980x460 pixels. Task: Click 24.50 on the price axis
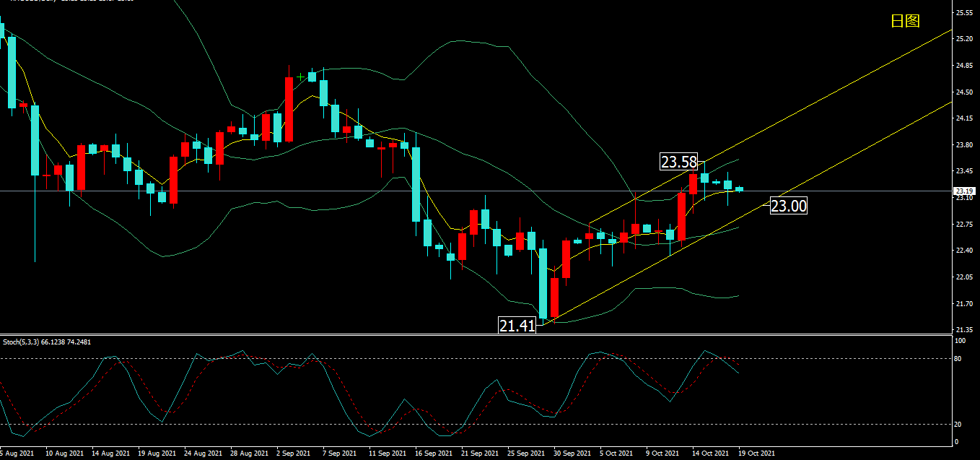pyautogui.click(x=963, y=92)
